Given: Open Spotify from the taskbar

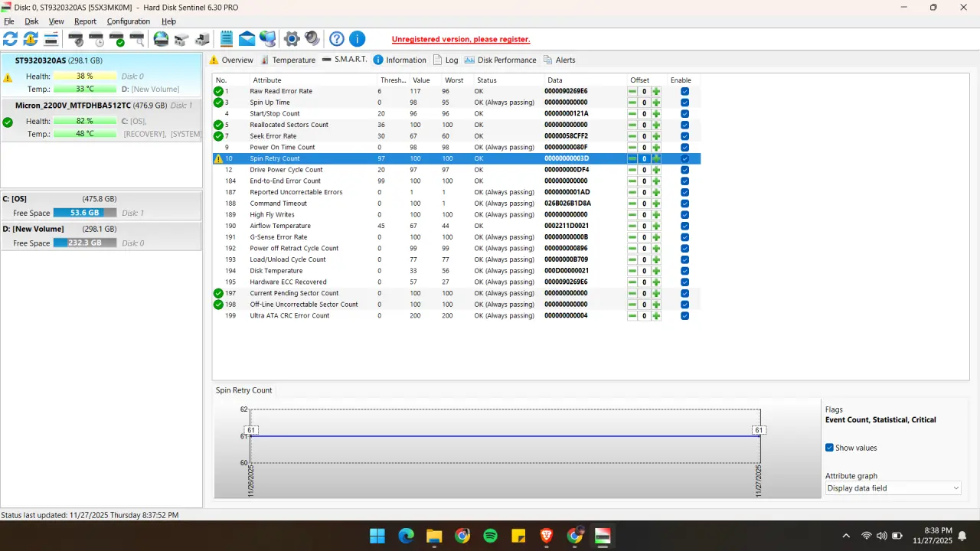Looking at the screenshot, I should pos(491,536).
